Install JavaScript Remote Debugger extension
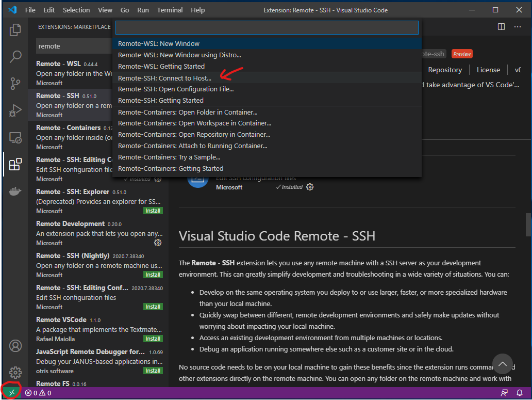 (x=153, y=371)
